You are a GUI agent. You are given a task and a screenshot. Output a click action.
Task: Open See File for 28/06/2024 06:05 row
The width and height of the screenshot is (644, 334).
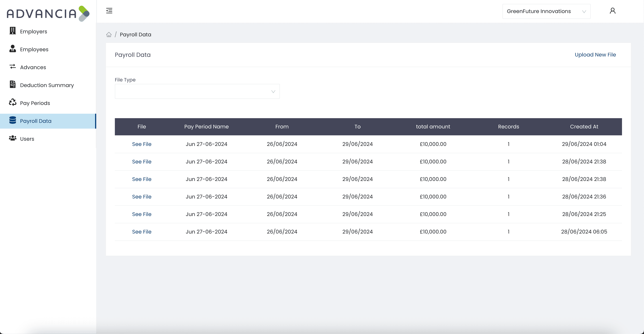point(142,232)
